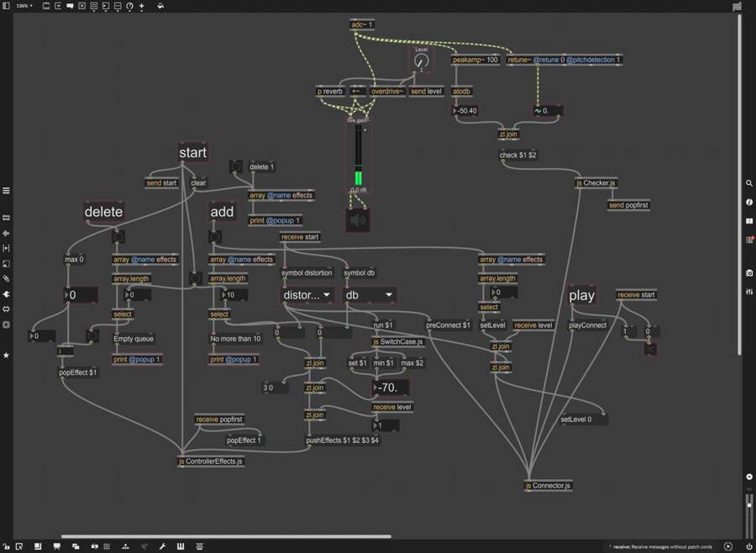Viewport: 756px width, 553px height.
Task: Open the distortion effect dropdown menu
Action: (307, 295)
